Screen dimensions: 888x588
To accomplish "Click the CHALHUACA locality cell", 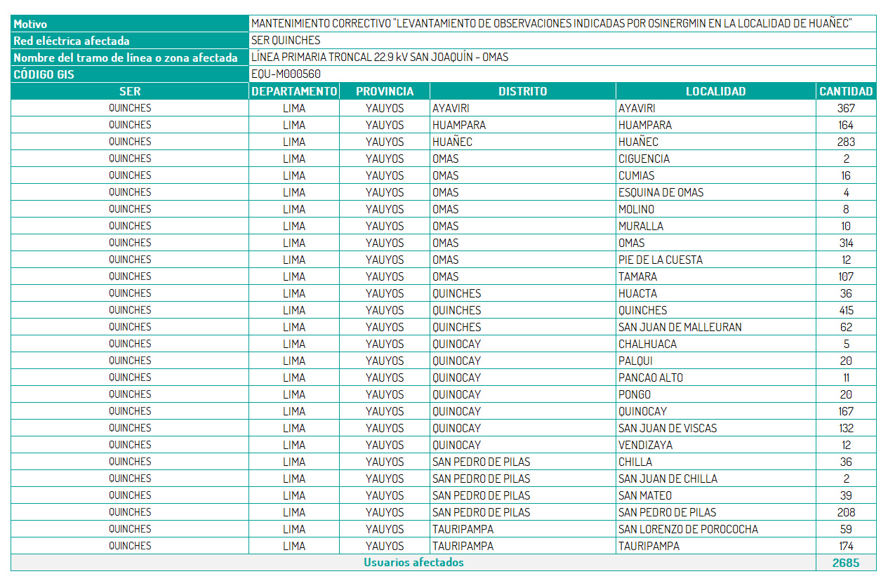I will [716, 344].
